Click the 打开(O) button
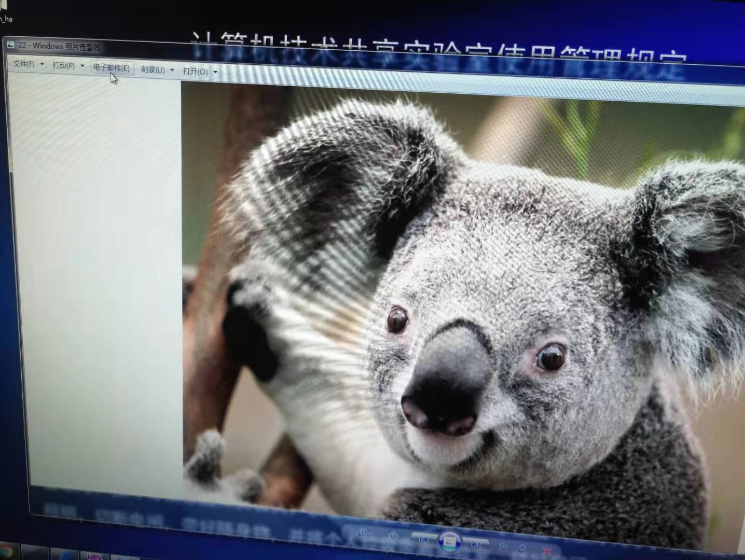This screenshot has height=560, width=745. click(195, 72)
